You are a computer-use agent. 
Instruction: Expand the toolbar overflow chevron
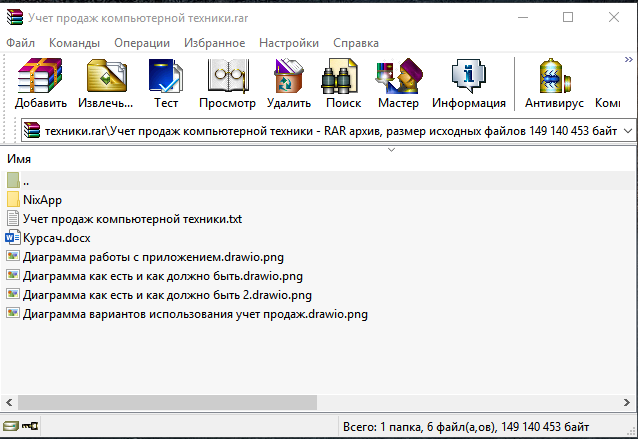tap(628, 61)
